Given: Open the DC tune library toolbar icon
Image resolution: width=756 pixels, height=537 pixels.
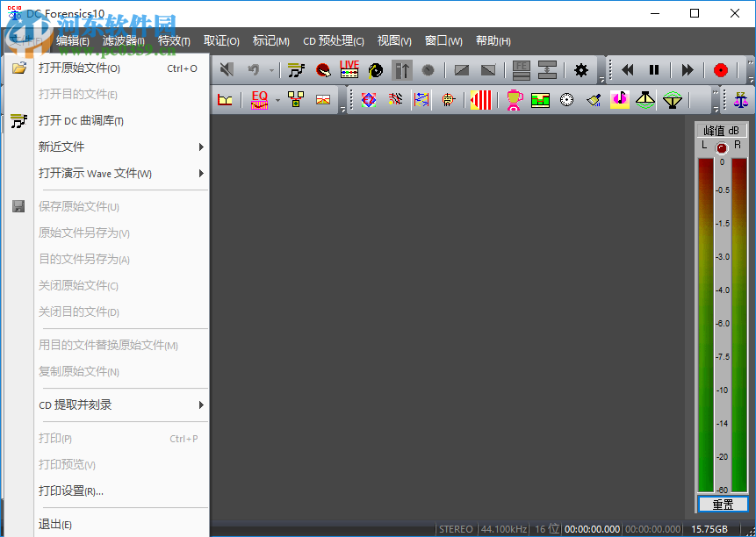Looking at the screenshot, I should pos(296,70).
